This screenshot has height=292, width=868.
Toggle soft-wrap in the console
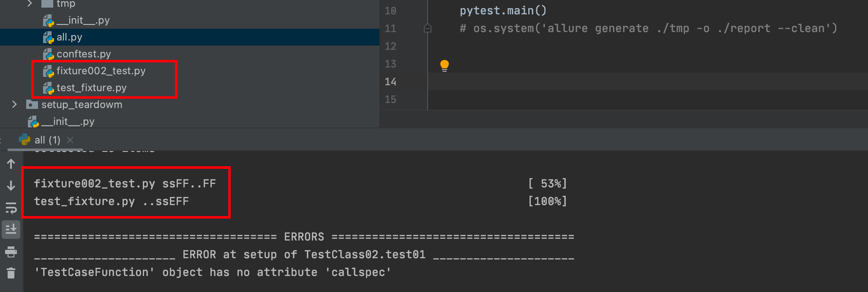[11, 208]
